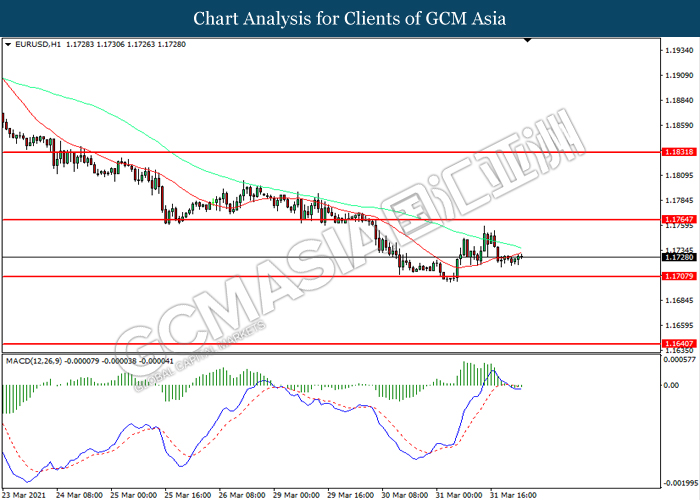Screen dimensions: 700x500
Task: Click the 26 Mar 08:00 time label
Action: click(242, 495)
